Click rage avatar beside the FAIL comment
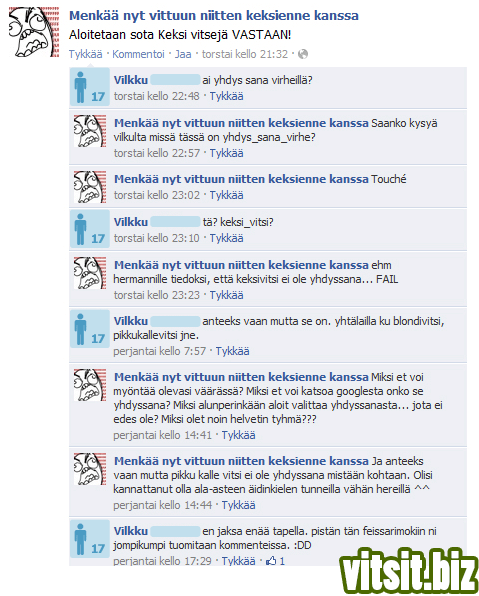This screenshot has height=596, width=479. click(x=90, y=273)
